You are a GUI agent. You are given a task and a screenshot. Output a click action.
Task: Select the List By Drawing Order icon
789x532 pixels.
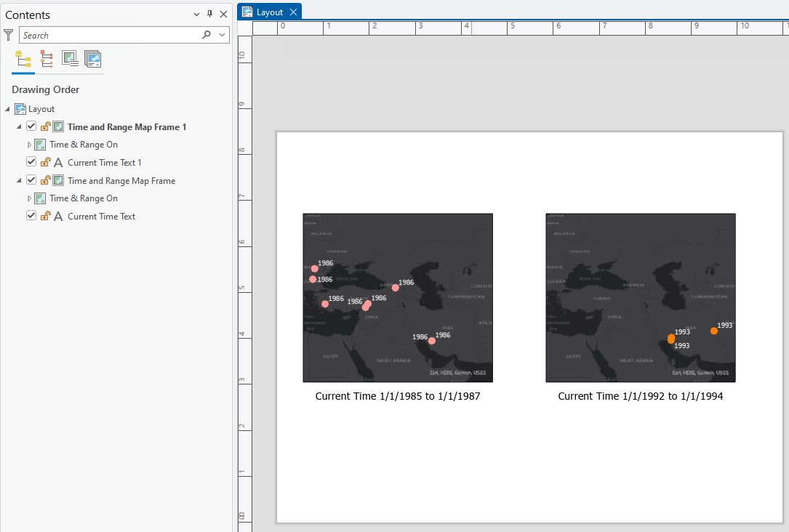pos(23,58)
